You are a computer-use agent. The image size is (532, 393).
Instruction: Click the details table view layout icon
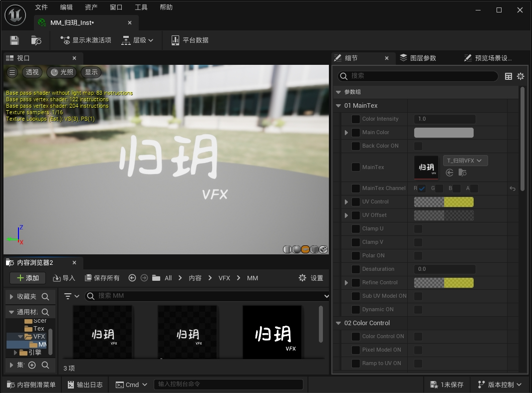click(x=509, y=76)
